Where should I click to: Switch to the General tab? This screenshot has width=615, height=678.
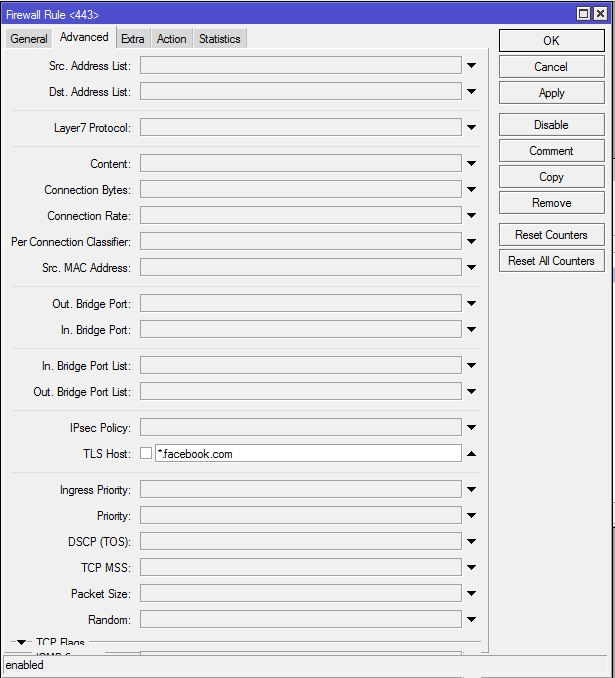pos(29,39)
